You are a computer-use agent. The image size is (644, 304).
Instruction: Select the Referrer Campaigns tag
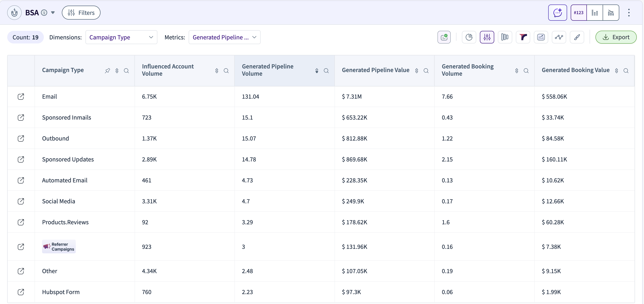(x=59, y=247)
